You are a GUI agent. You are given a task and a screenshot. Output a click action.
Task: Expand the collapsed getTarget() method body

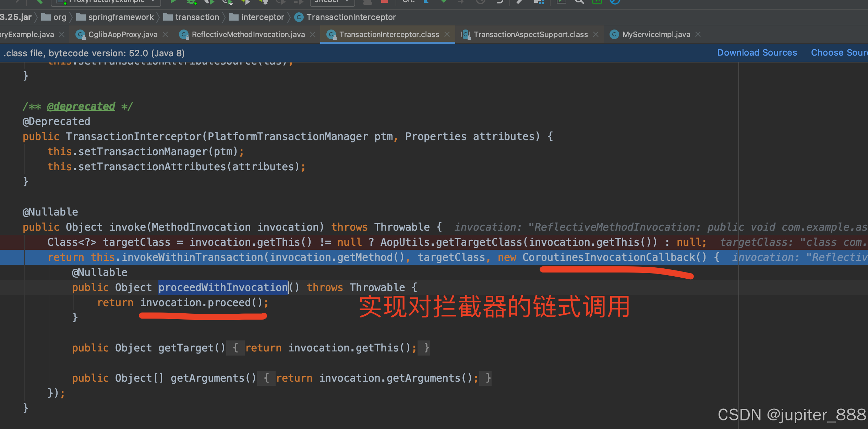(235, 348)
